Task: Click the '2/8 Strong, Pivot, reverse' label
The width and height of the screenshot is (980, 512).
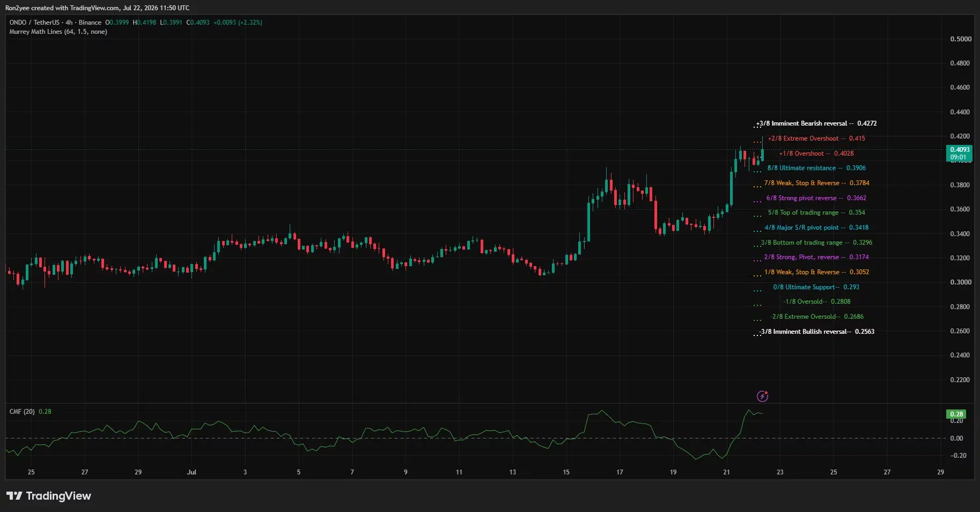Action: point(816,257)
